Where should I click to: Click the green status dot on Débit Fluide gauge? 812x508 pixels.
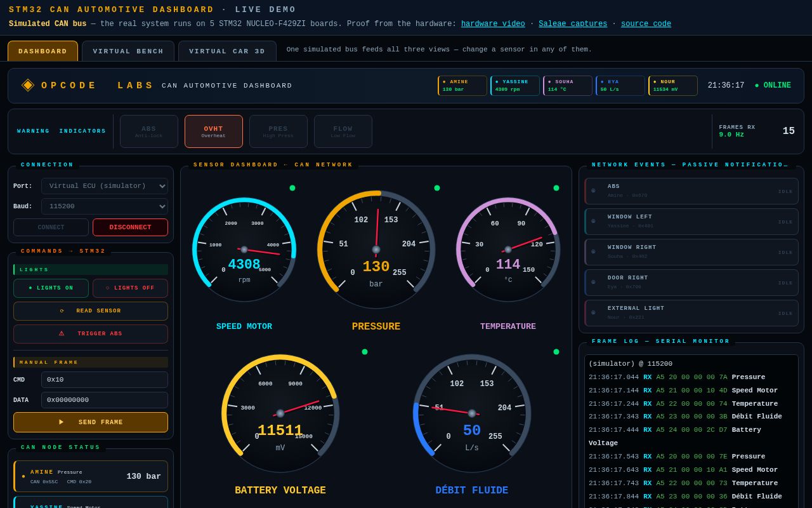pos(556,352)
